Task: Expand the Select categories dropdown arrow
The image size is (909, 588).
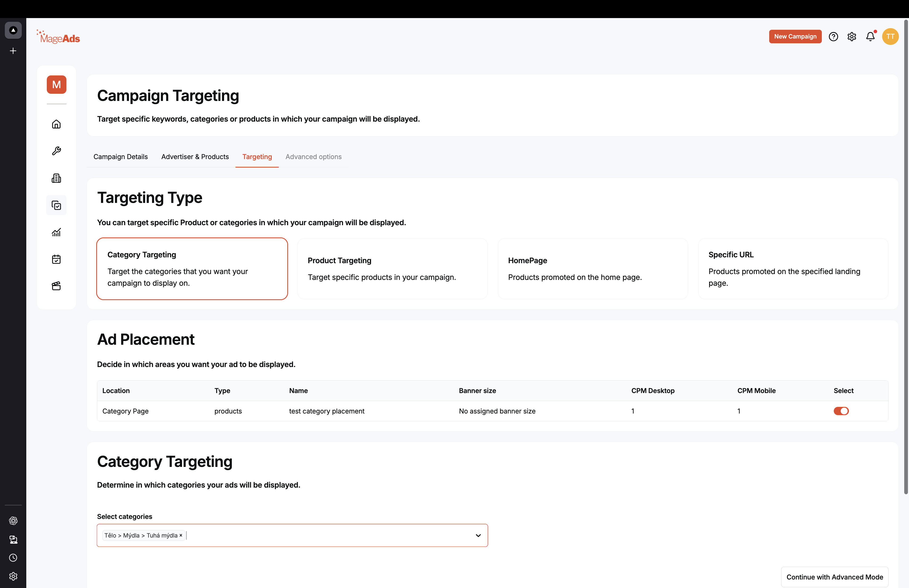Action: click(478, 535)
